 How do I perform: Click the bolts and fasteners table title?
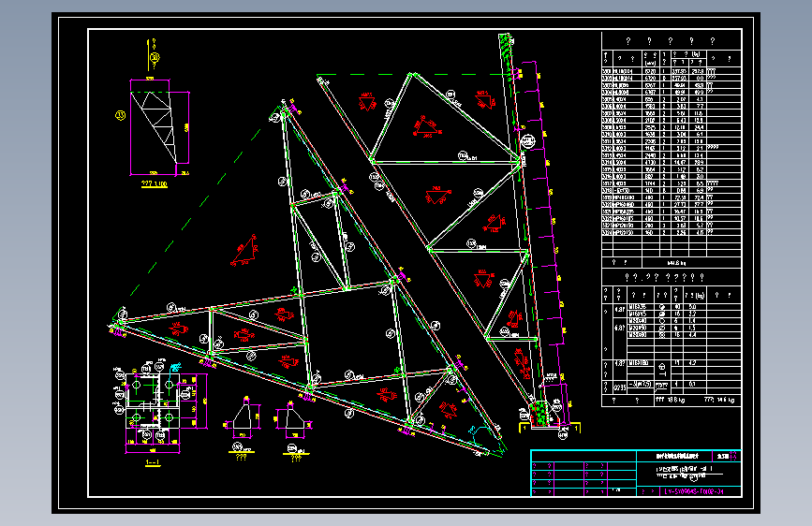(672, 277)
